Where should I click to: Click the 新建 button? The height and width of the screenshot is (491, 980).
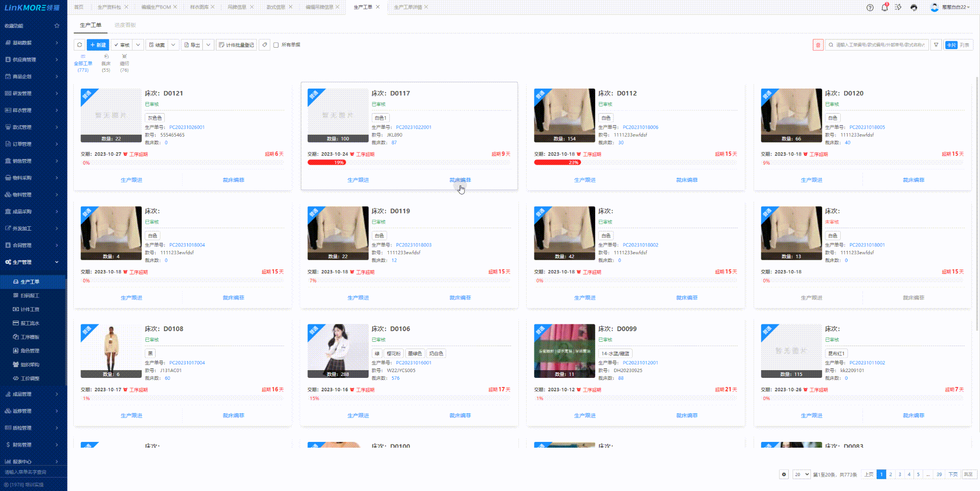pos(98,45)
